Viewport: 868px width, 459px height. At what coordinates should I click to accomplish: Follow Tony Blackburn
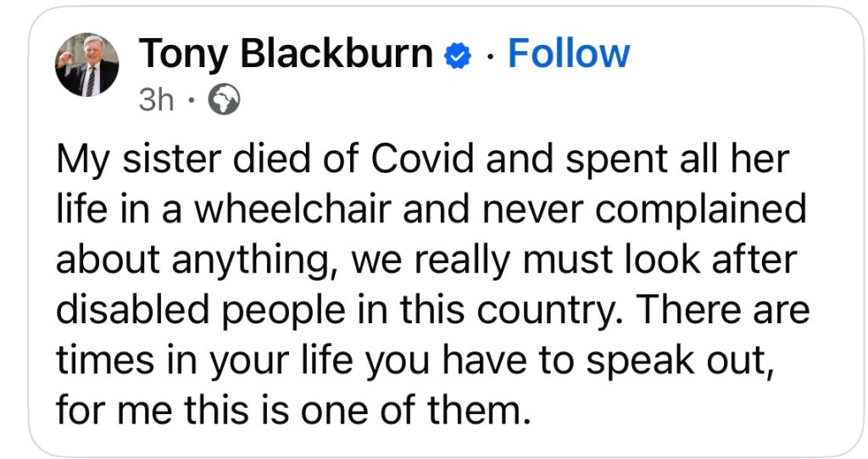tap(569, 55)
